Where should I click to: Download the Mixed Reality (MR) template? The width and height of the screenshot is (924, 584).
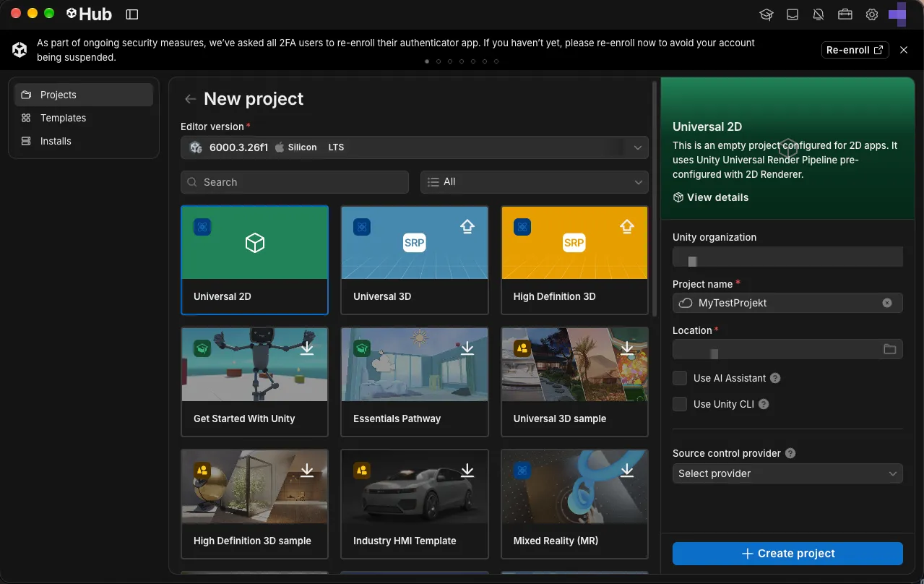[x=627, y=471]
